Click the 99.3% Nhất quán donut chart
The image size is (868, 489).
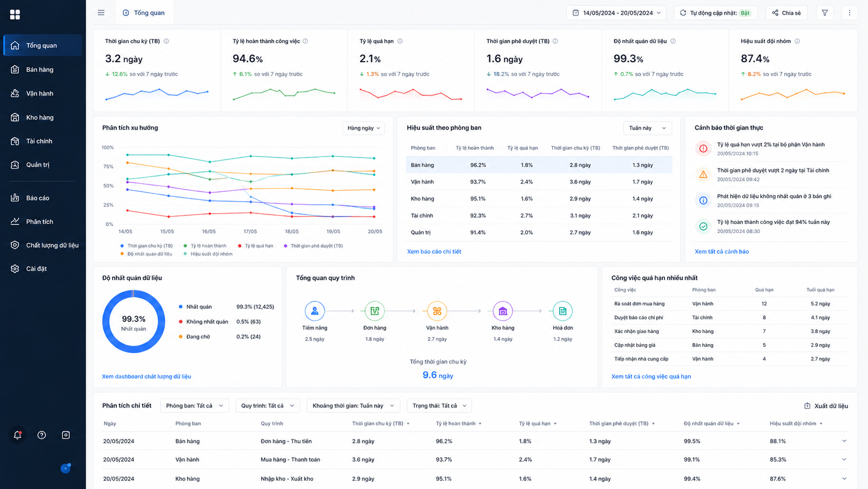pyautogui.click(x=133, y=322)
